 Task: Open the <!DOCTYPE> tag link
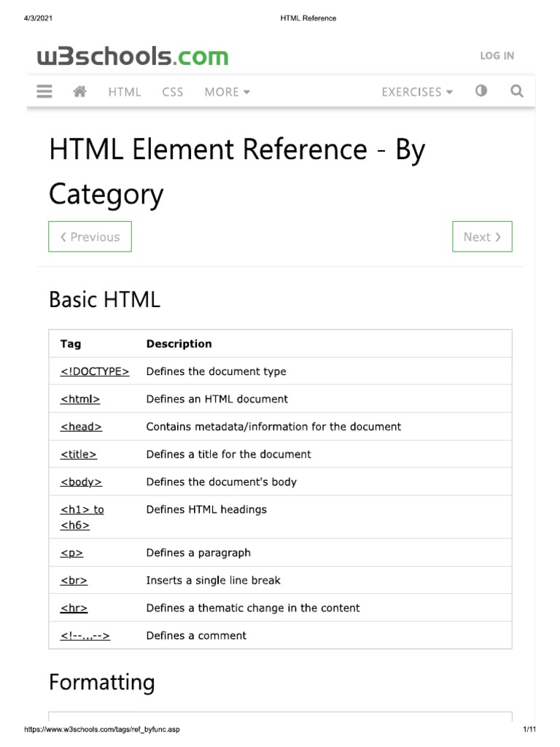(x=95, y=371)
